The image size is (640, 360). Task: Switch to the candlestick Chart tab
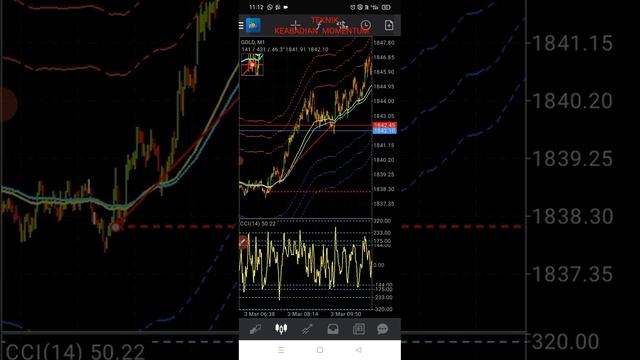pos(281,329)
